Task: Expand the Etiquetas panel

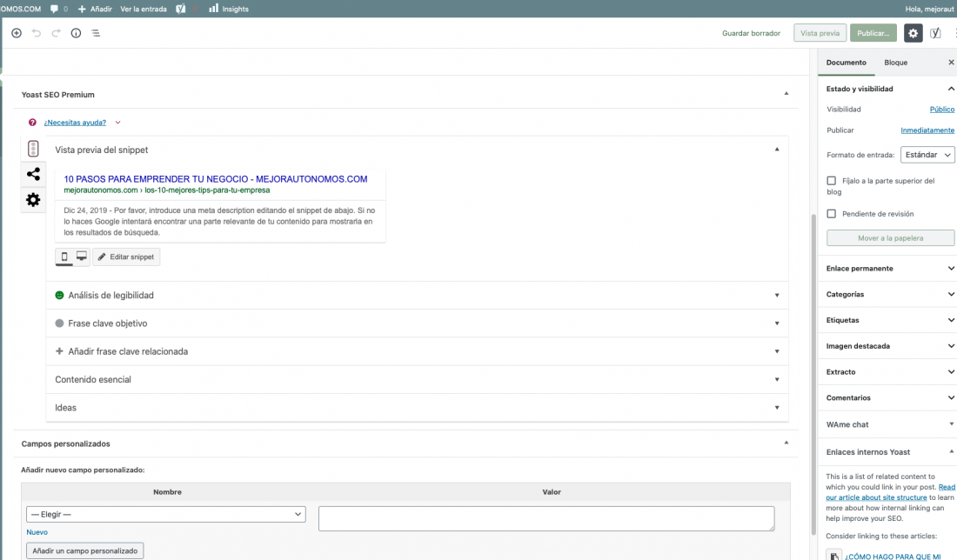Action: pyautogui.click(x=887, y=320)
